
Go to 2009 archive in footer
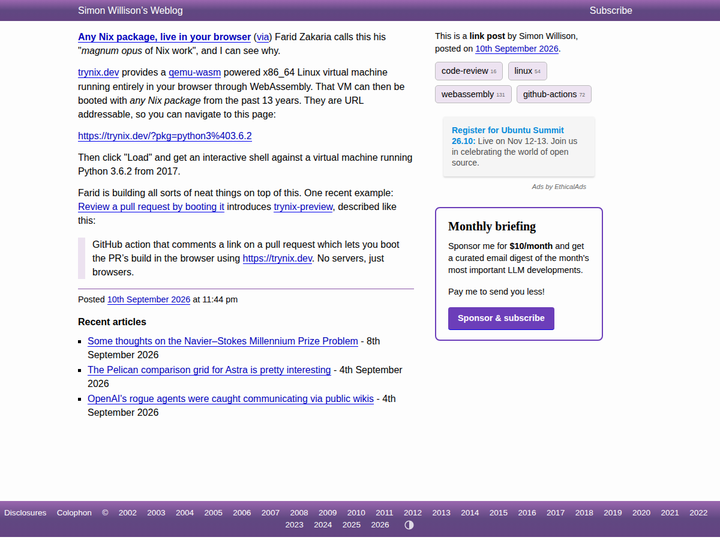pyautogui.click(x=327, y=512)
